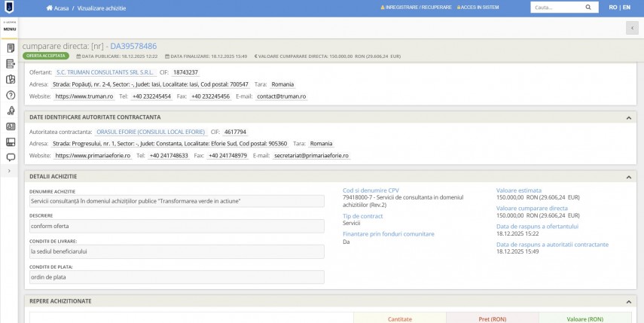Open the document icon in left sidebar
Viewport: 644px width, 323px height.
click(11, 48)
